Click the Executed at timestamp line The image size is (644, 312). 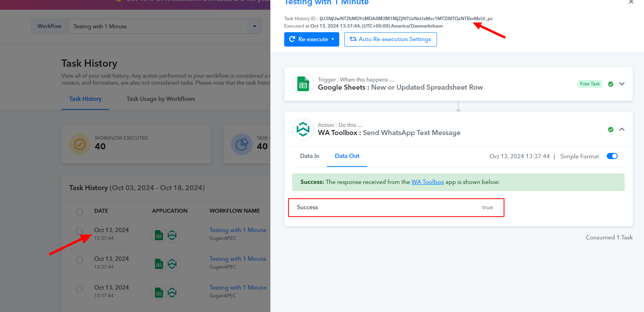[363, 26]
